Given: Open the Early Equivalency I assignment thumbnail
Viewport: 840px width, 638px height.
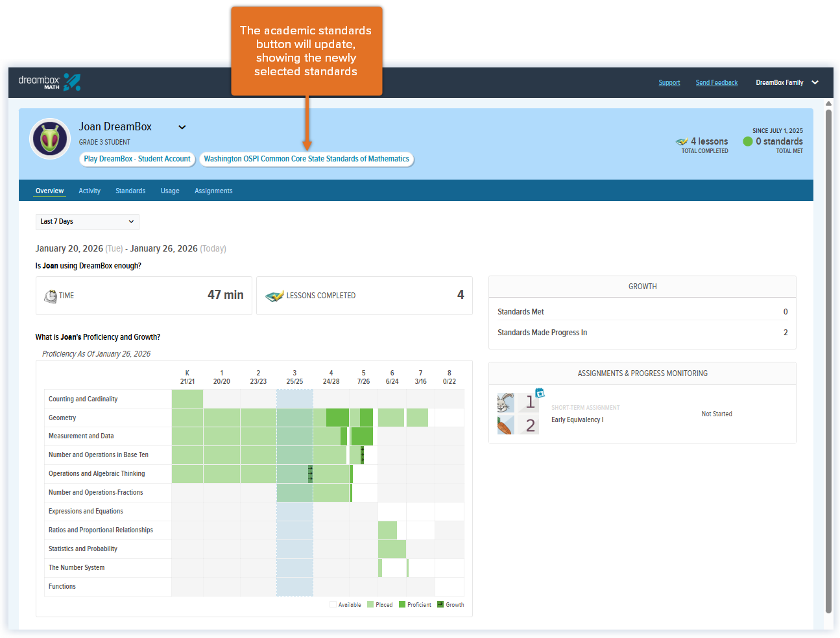Looking at the screenshot, I should [x=518, y=414].
